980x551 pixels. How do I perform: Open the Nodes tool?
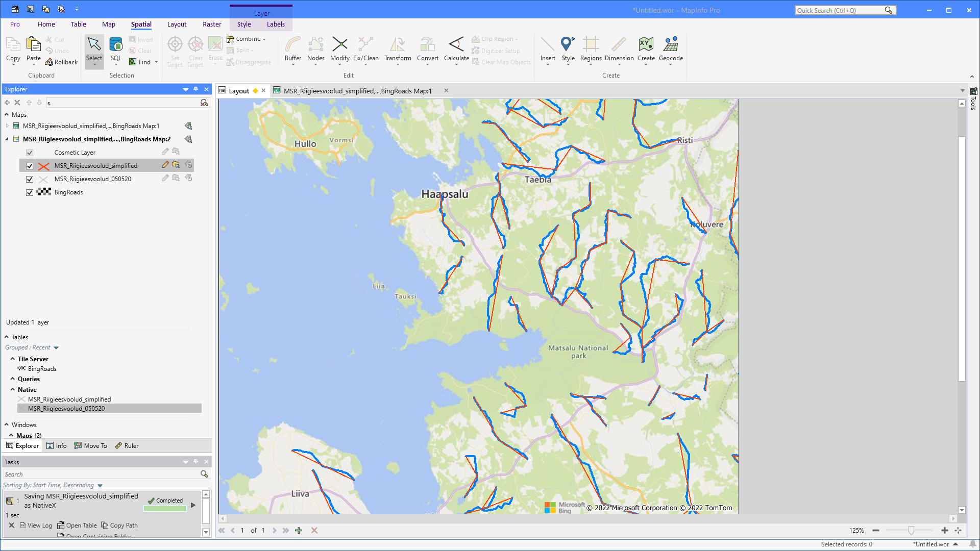pyautogui.click(x=315, y=45)
